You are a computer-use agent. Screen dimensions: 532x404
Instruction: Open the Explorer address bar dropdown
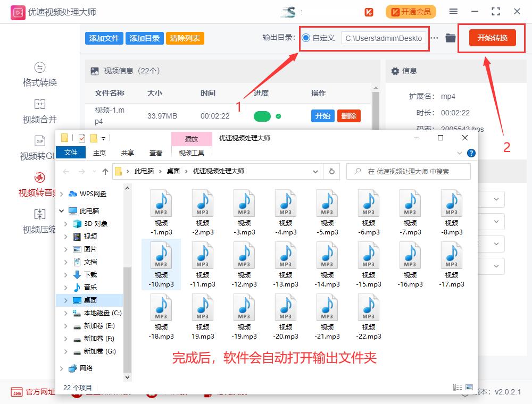(315, 171)
